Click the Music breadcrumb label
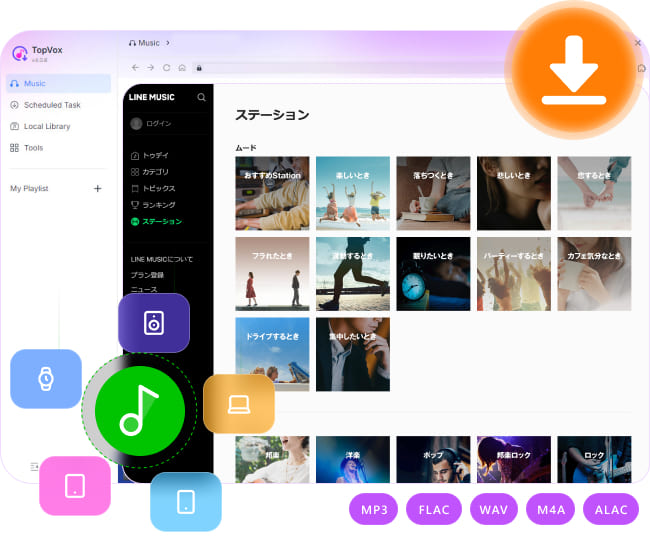The image size is (650, 540). point(149,43)
